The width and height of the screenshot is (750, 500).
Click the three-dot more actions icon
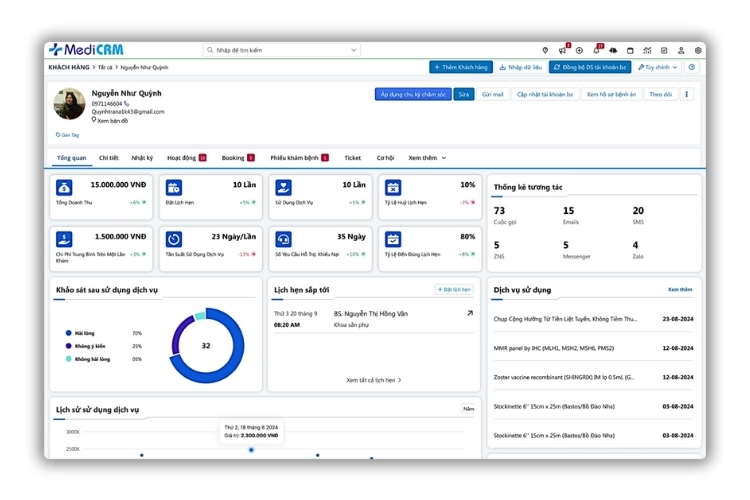[x=686, y=94]
